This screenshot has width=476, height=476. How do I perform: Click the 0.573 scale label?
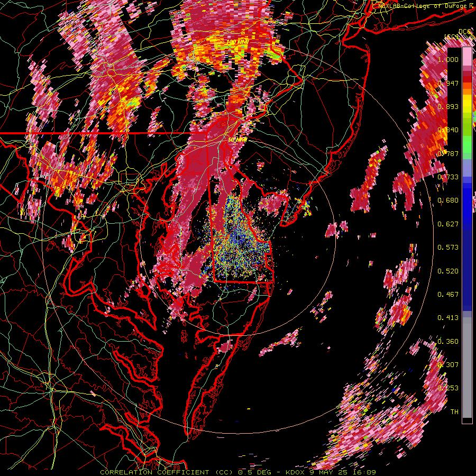coord(448,248)
